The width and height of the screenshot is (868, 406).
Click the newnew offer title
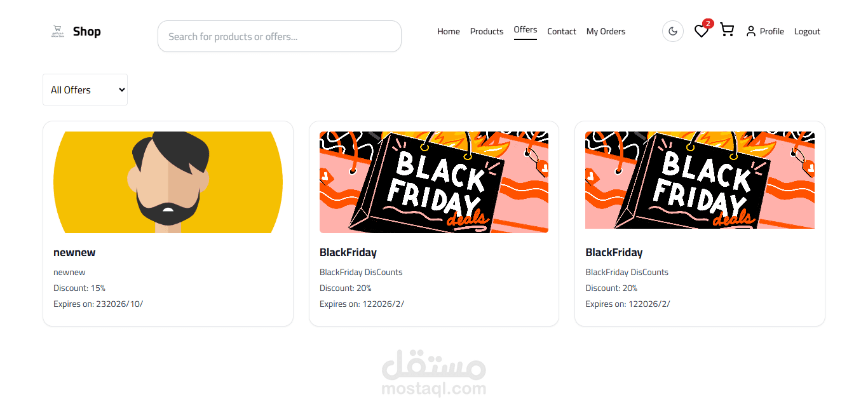[74, 252]
